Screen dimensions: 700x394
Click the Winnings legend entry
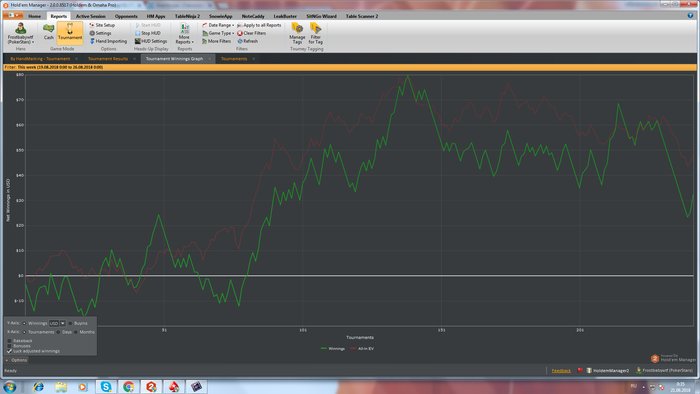pos(333,348)
